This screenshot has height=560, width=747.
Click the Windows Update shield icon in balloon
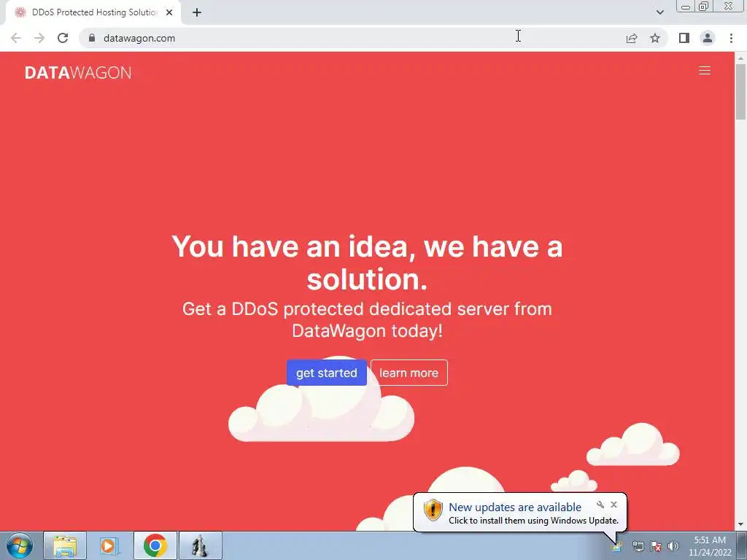[433, 510]
